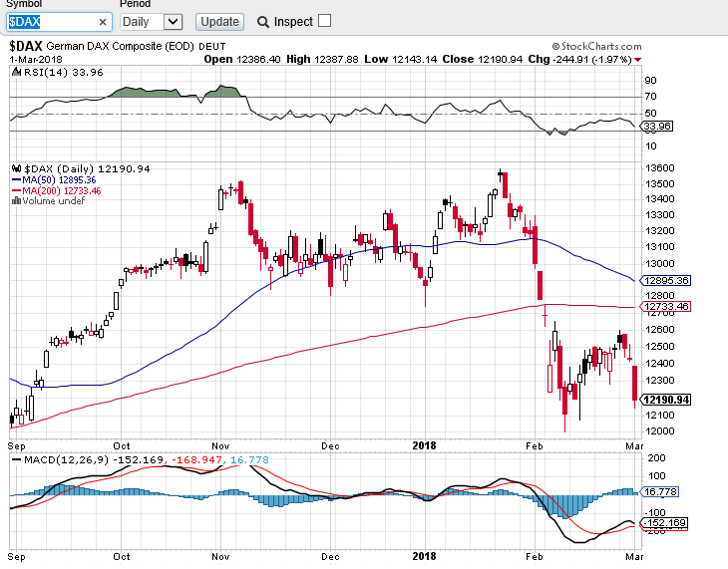
Task: Click the Nov label below price chart
Action: (x=221, y=446)
